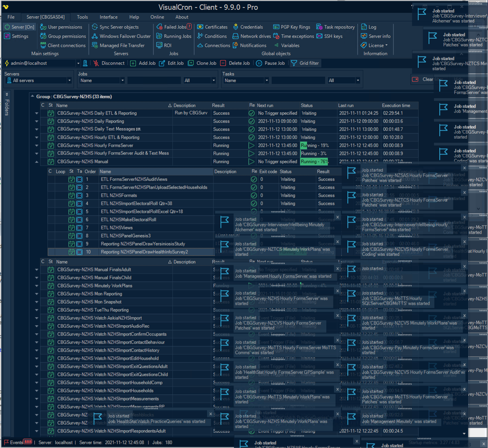
Task: Open the Help menu
Action: 134,17
